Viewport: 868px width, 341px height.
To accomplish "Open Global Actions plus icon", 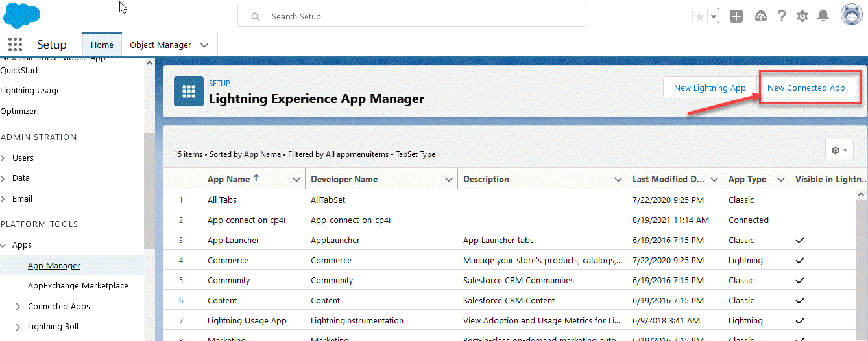I will 736,17.
